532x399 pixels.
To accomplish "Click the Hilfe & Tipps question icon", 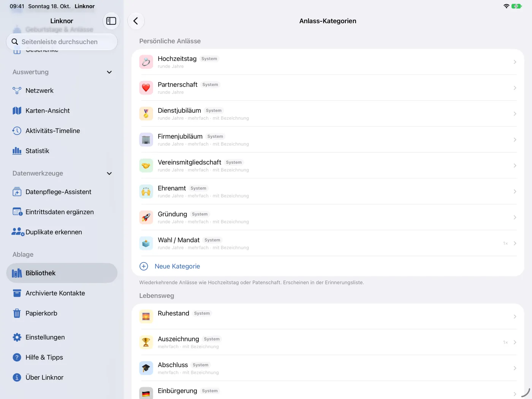I will (17, 358).
